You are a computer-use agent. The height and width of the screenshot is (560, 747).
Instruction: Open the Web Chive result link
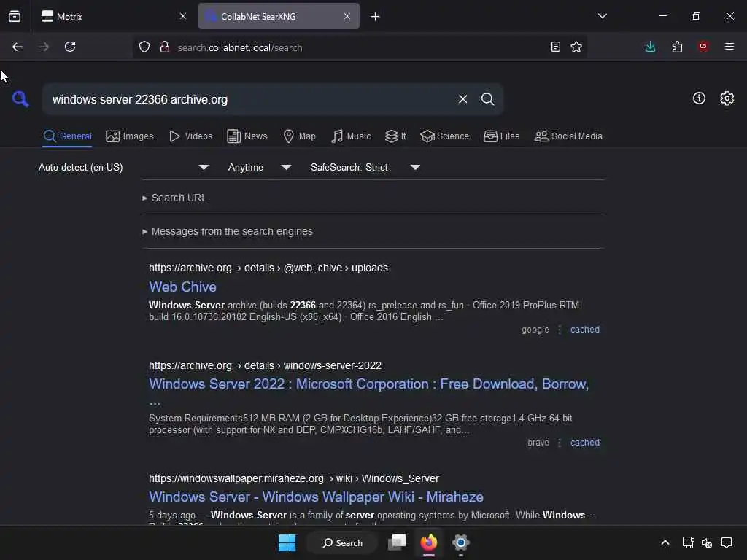click(182, 287)
